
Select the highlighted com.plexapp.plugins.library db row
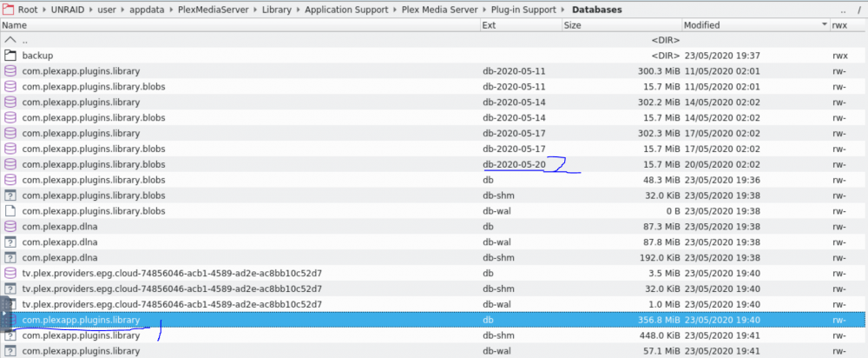point(434,320)
